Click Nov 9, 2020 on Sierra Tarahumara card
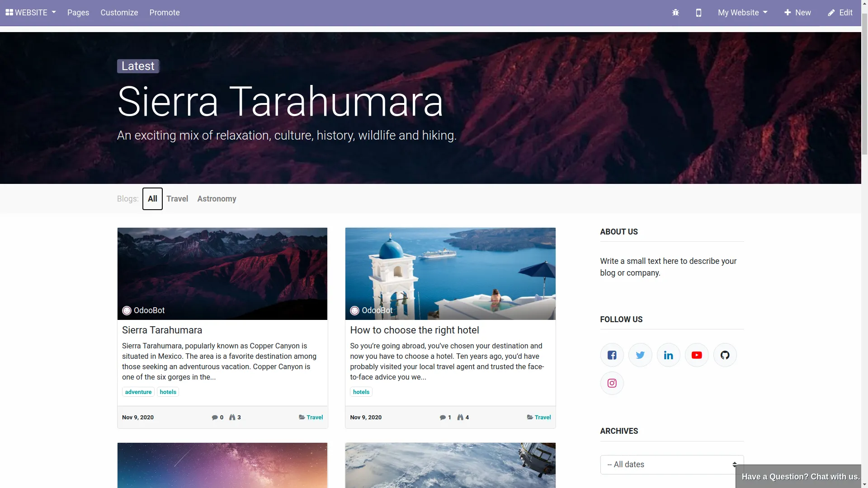 (x=138, y=418)
